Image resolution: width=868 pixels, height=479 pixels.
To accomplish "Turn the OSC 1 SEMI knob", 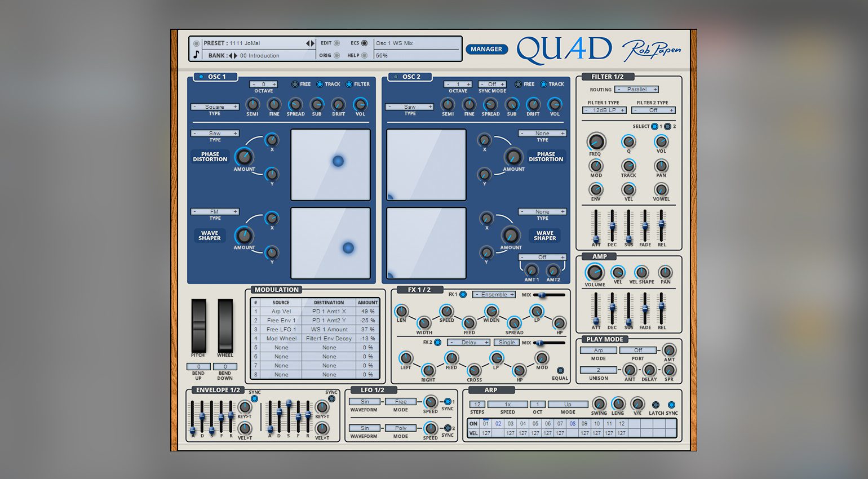I will tap(253, 104).
